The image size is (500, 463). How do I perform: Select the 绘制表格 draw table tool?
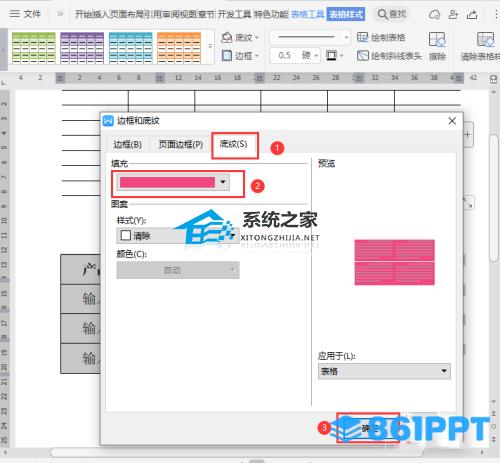[x=381, y=37]
